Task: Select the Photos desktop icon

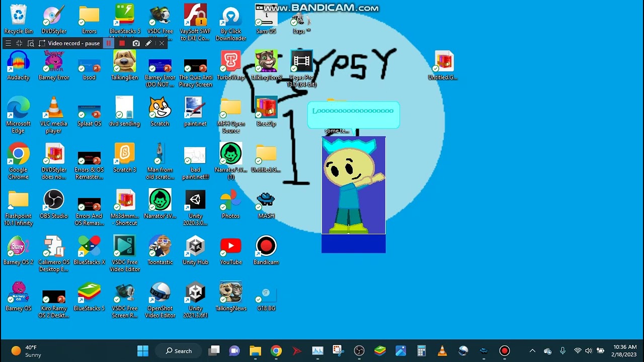Action: tap(231, 204)
